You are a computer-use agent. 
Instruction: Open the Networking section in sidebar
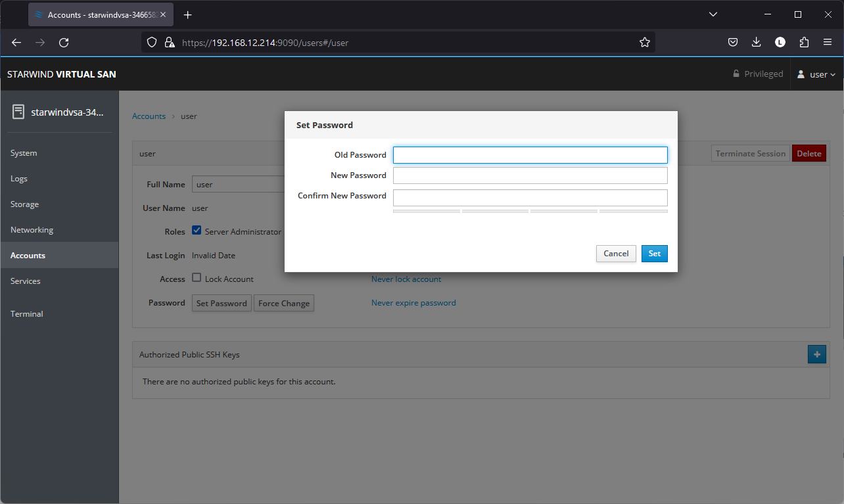59,230
